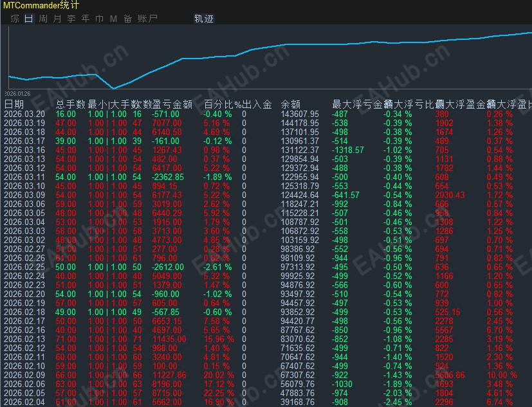Click balance value 94457.92
This screenshot has height=407, width=532.
(298, 303)
